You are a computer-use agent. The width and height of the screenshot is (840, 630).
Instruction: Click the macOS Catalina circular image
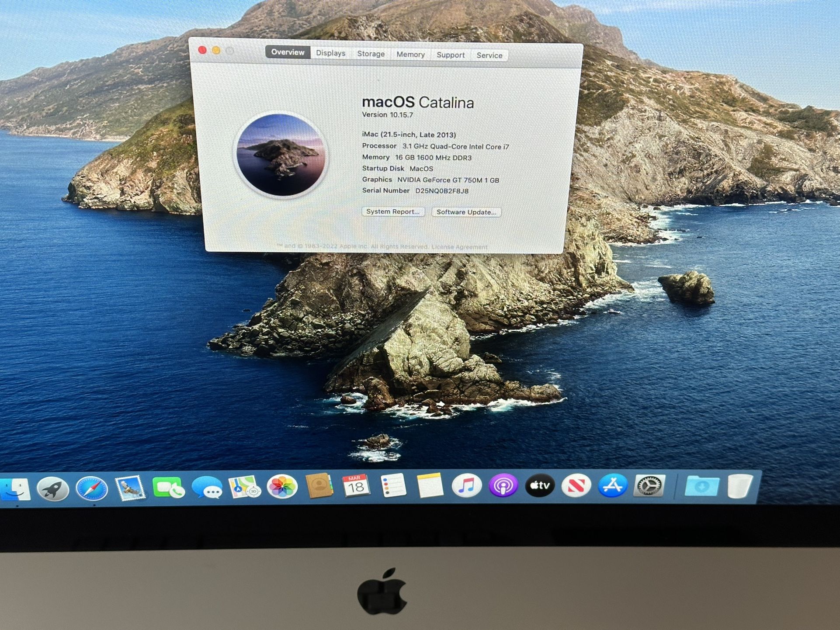point(281,154)
